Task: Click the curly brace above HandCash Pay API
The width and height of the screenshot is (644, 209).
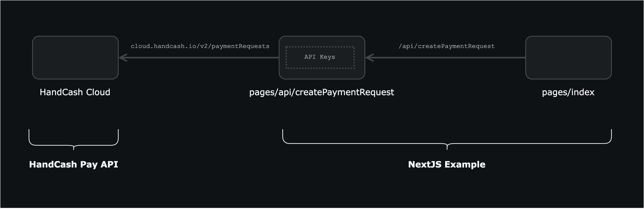Action: (50, 145)
